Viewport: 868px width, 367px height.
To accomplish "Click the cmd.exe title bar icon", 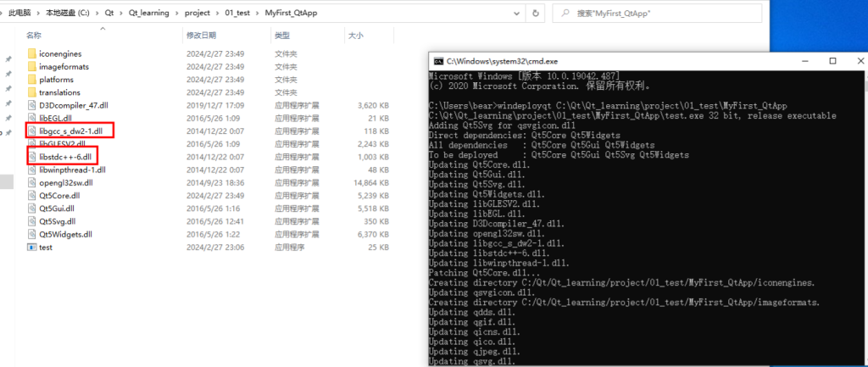I will pyautogui.click(x=438, y=61).
